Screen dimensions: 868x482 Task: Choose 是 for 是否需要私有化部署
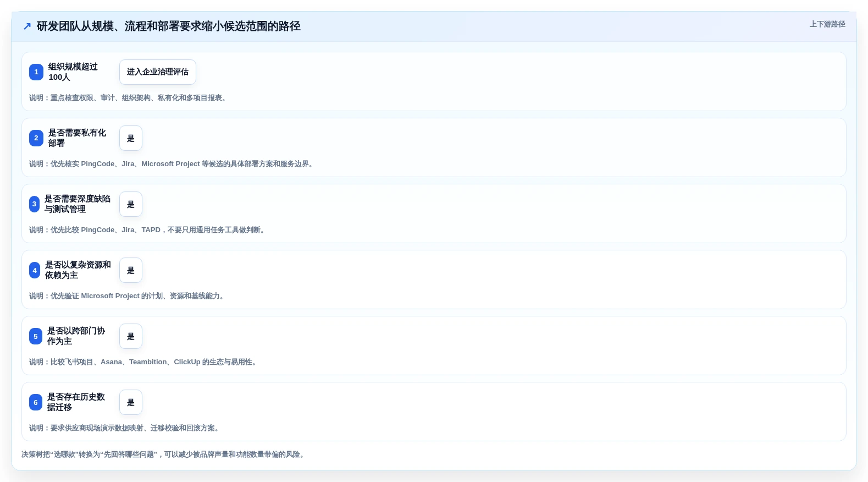point(131,138)
